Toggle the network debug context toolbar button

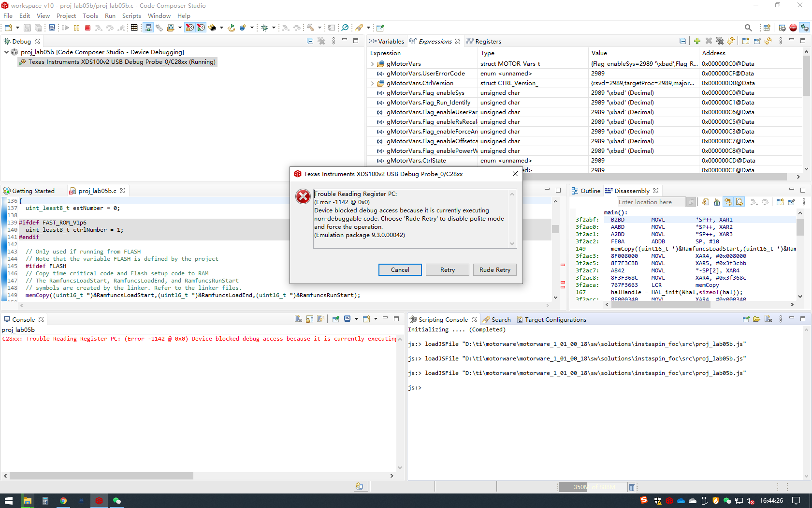click(148, 28)
